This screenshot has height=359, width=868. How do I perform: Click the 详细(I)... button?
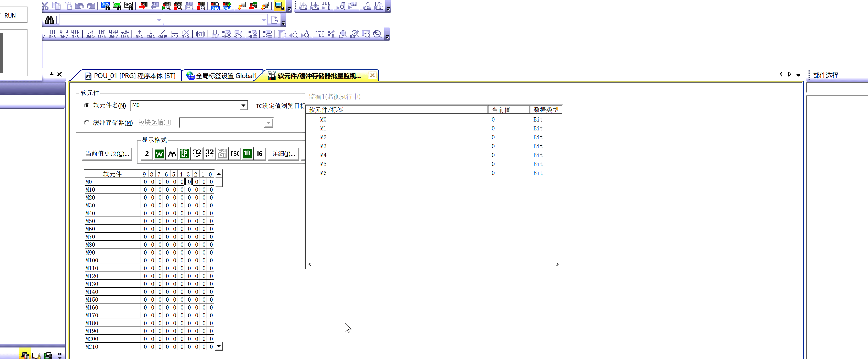283,153
